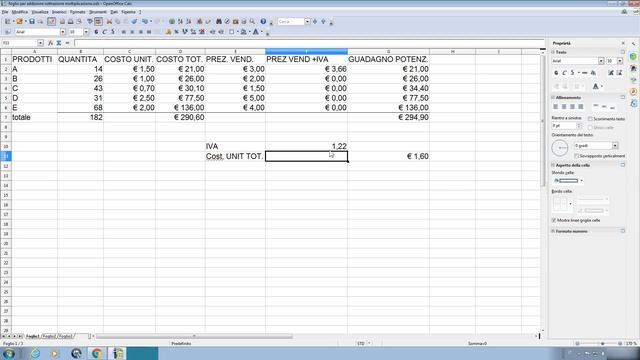
Task: Click the Sum sigma icon
Action: (59, 43)
